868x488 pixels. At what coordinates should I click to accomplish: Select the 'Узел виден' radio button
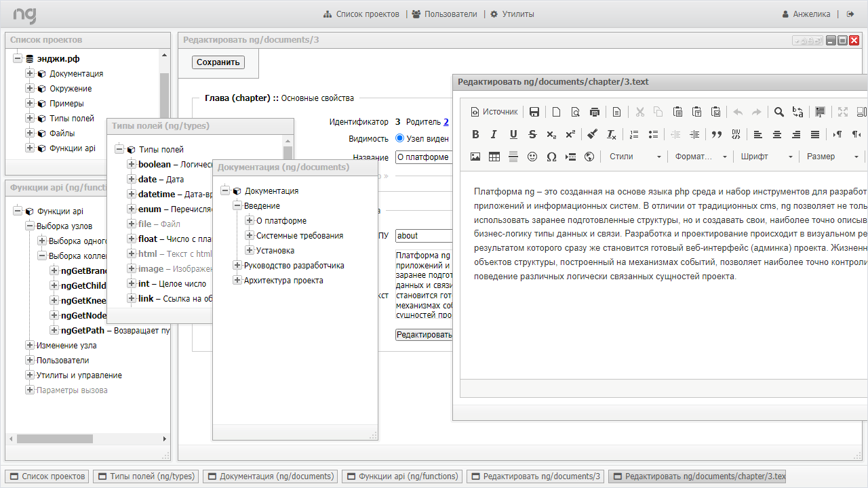(399, 138)
